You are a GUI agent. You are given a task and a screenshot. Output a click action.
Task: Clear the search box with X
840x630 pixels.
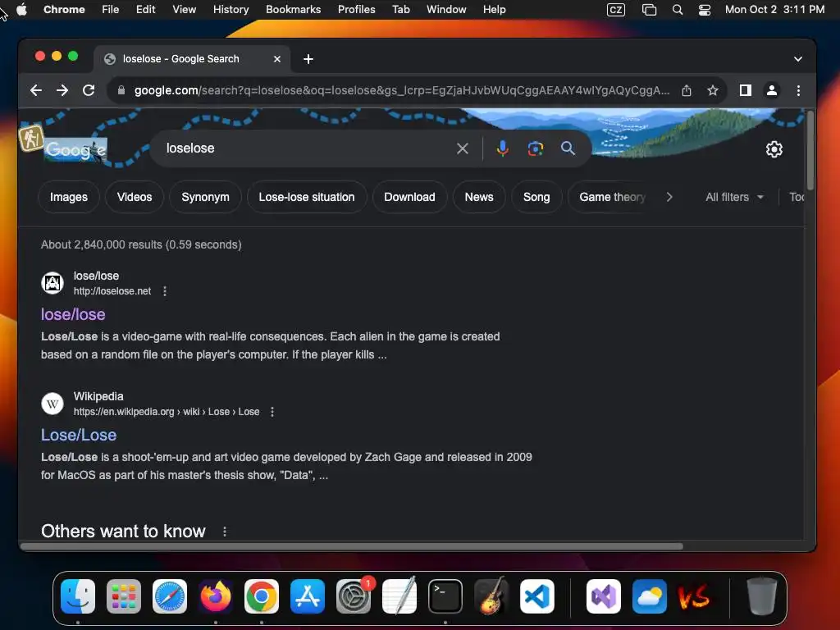coord(463,148)
